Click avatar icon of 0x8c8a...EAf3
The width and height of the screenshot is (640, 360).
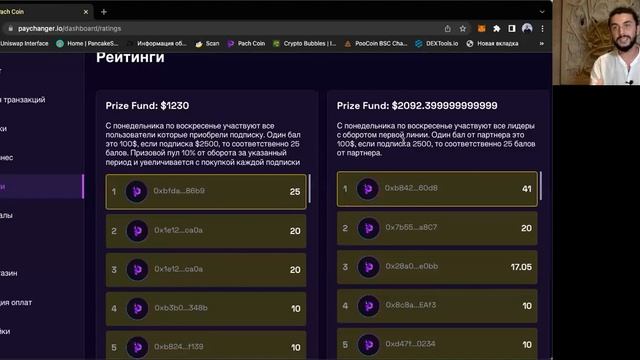pyautogui.click(x=369, y=306)
